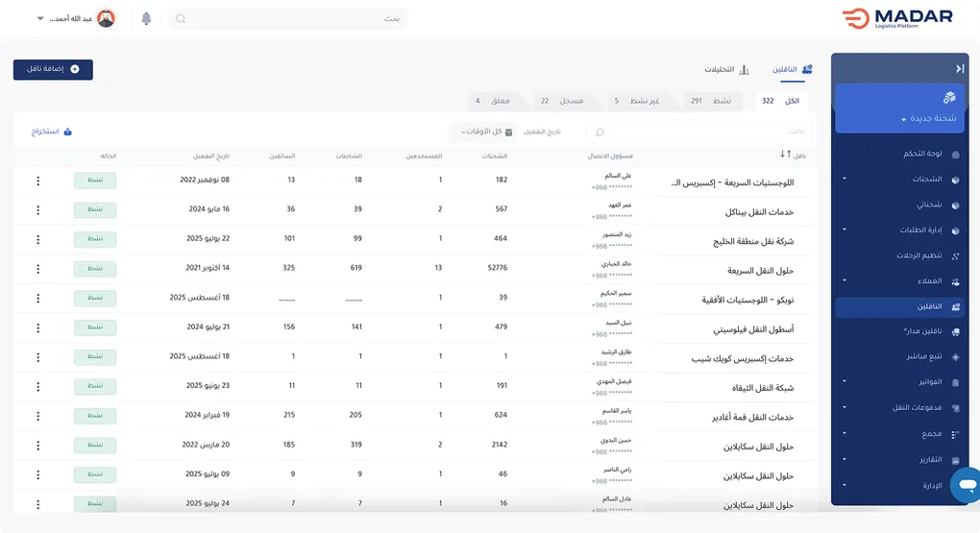Collapse the sidebar using the top arrow icon
Image resolution: width=980 pixels, height=533 pixels.
pyautogui.click(x=959, y=68)
